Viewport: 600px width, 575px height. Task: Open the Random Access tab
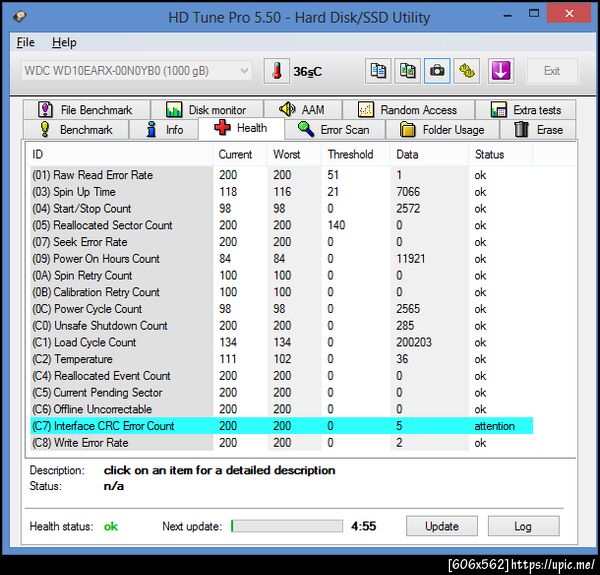coord(408,110)
